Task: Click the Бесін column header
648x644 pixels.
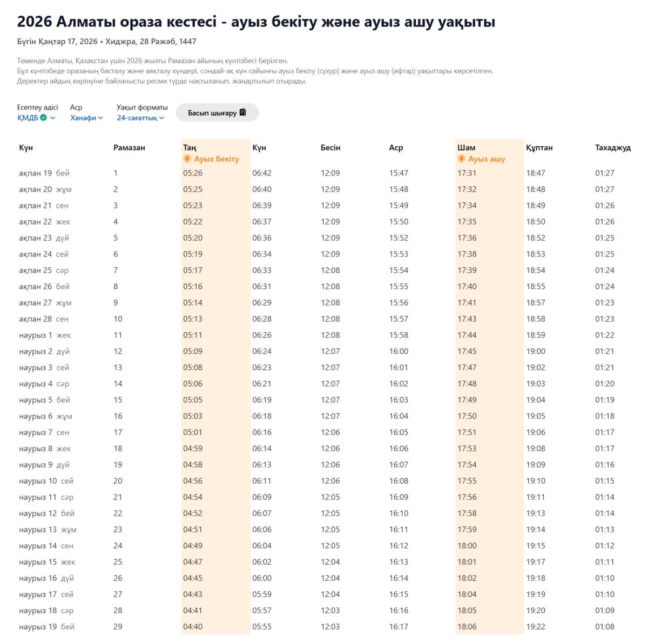Action: pyautogui.click(x=330, y=147)
